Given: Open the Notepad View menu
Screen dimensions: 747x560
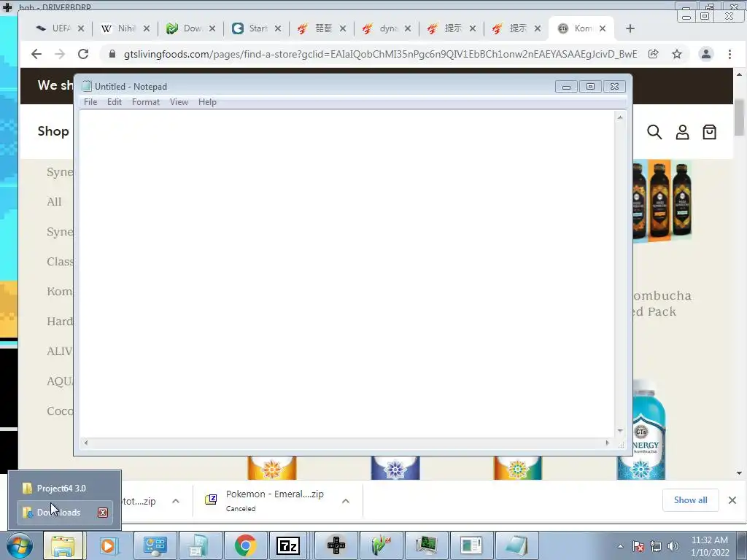Looking at the screenshot, I should coord(179,102).
